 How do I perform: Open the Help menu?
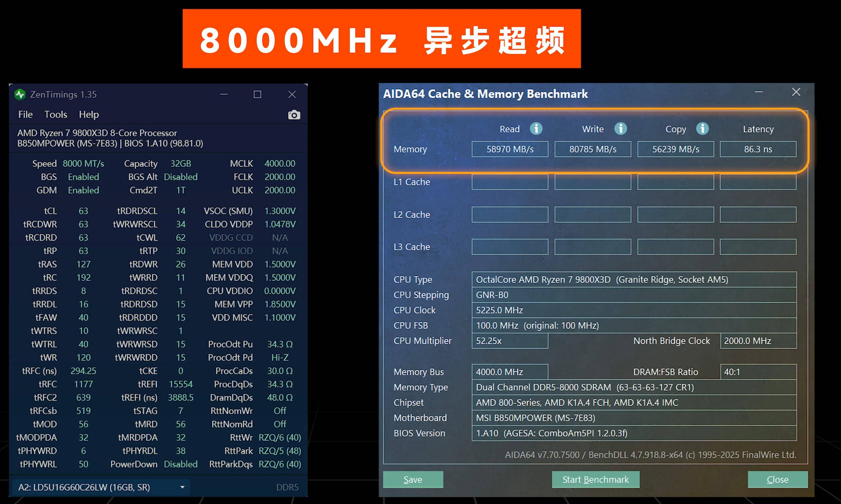click(89, 114)
